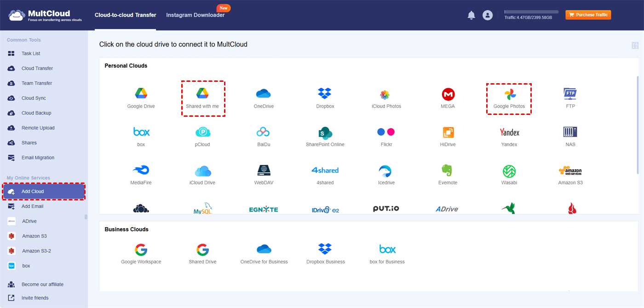Open the notifications bell

[x=471, y=15]
